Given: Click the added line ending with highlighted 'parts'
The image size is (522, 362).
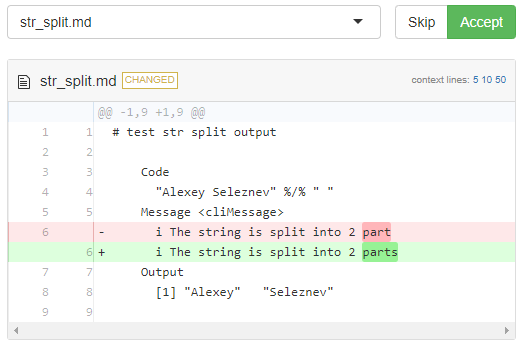Looking at the screenshot, I should point(262,252).
